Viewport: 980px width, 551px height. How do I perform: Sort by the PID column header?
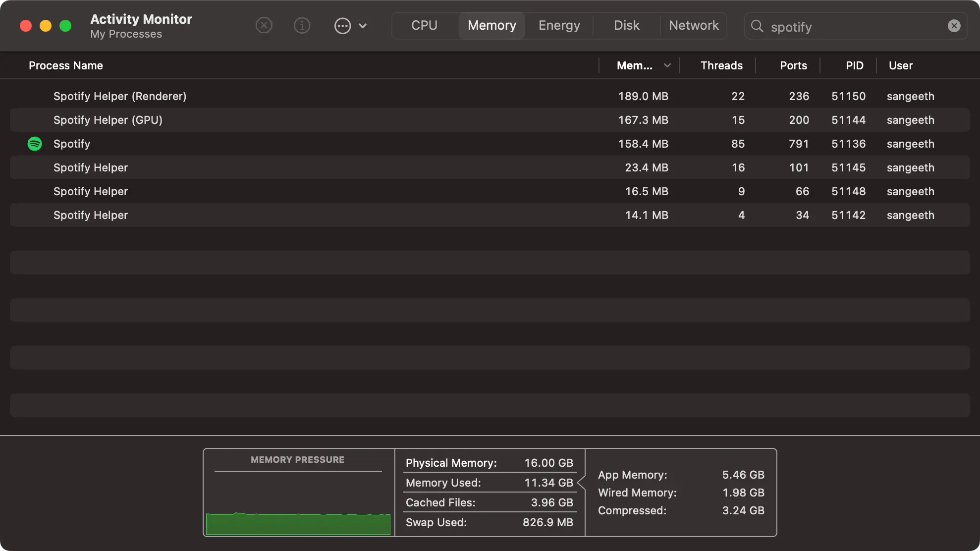click(x=855, y=65)
